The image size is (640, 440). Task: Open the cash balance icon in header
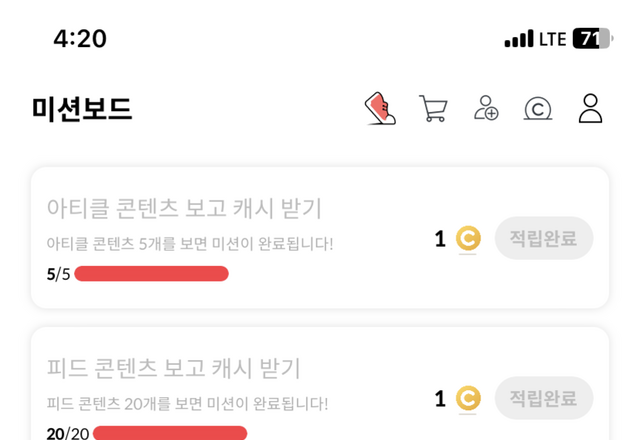click(538, 108)
